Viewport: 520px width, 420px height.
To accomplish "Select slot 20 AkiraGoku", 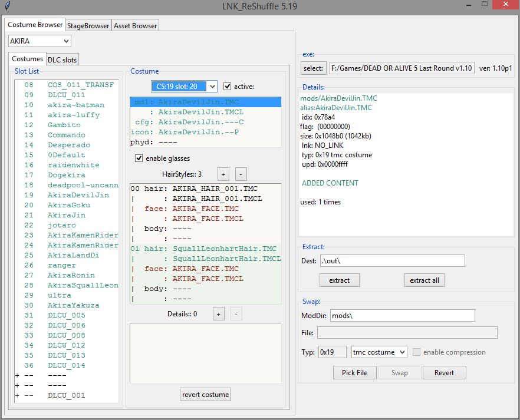I will pos(66,205).
